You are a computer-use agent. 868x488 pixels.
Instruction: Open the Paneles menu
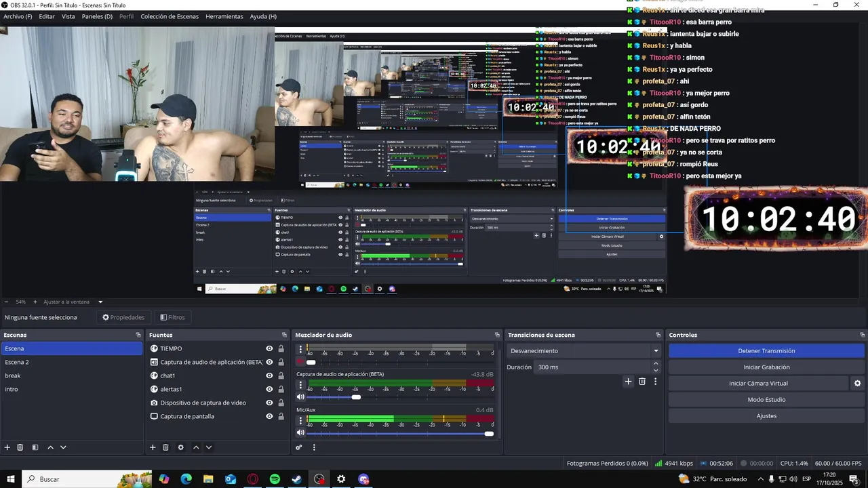(x=97, y=16)
